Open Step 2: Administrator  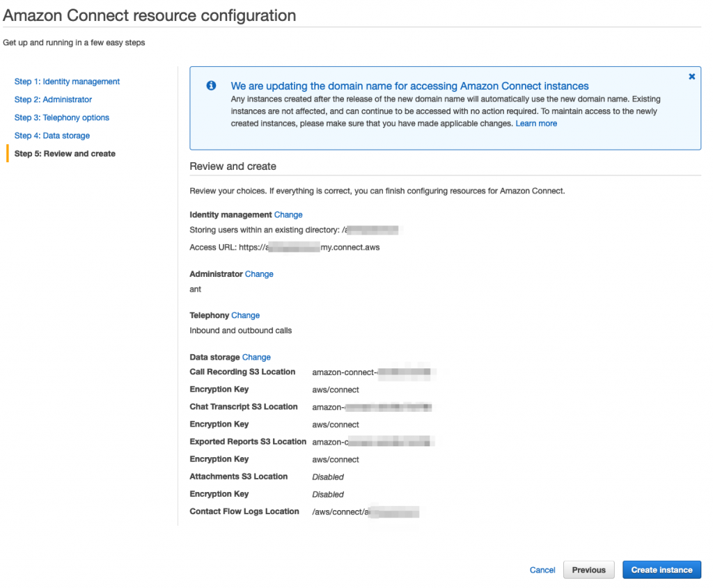point(53,100)
